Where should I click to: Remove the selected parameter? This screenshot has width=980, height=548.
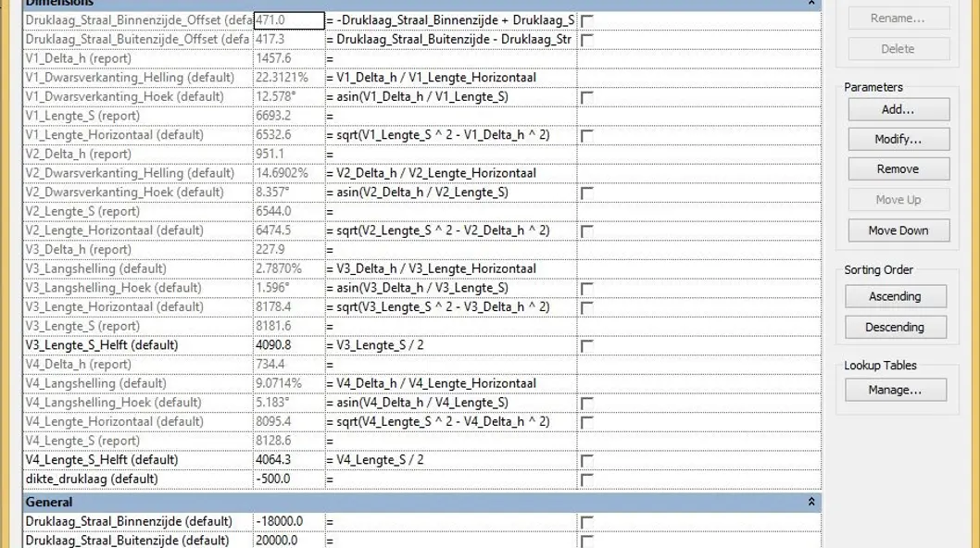(x=898, y=168)
